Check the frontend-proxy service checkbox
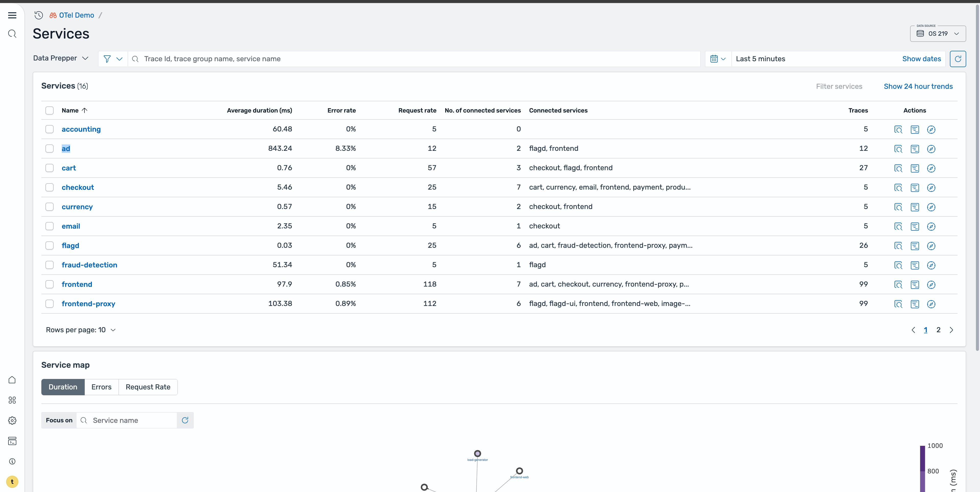The width and height of the screenshot is (980, 492). pos(50,304)
